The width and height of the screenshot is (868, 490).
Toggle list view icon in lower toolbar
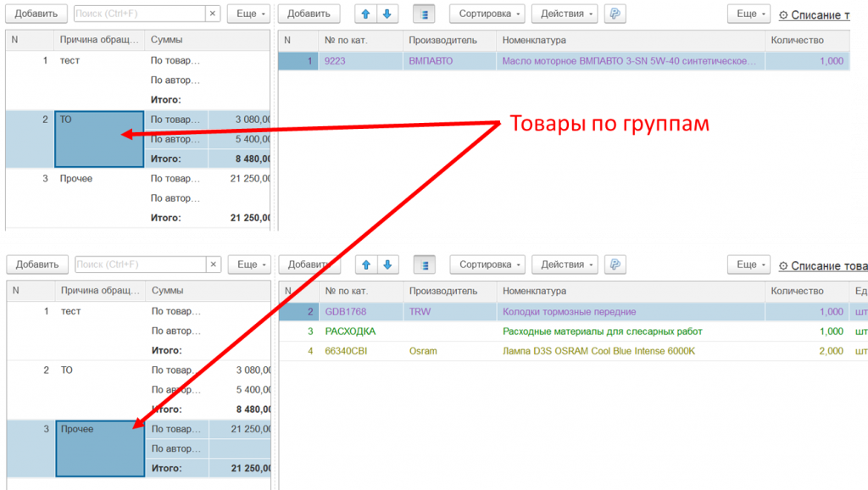coord(424,264)
